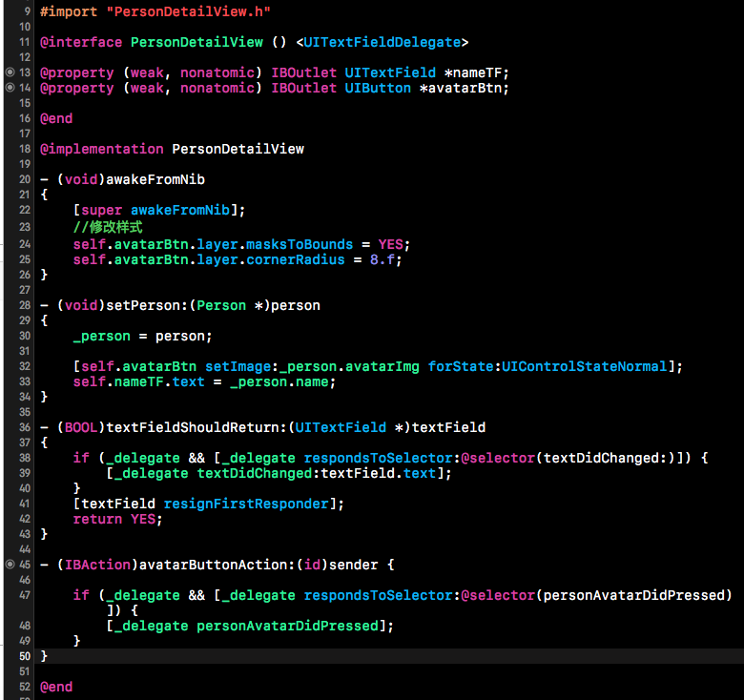Click the IBOutlet connection circle on line 13
This screenshot has width=744, height=700.
click(x=10, y=72)
